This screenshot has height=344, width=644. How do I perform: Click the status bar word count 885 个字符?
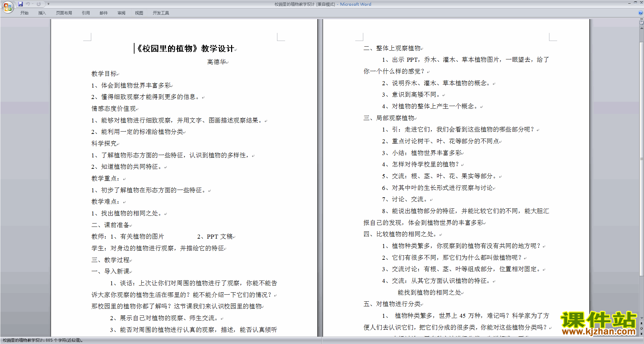click(64, 340)
